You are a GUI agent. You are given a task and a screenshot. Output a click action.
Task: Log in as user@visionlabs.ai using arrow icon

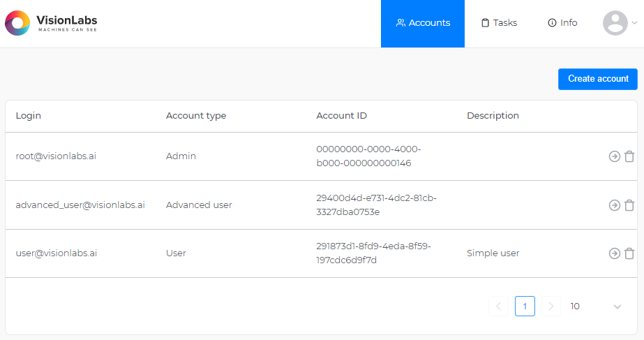click(x=614, y=253)
